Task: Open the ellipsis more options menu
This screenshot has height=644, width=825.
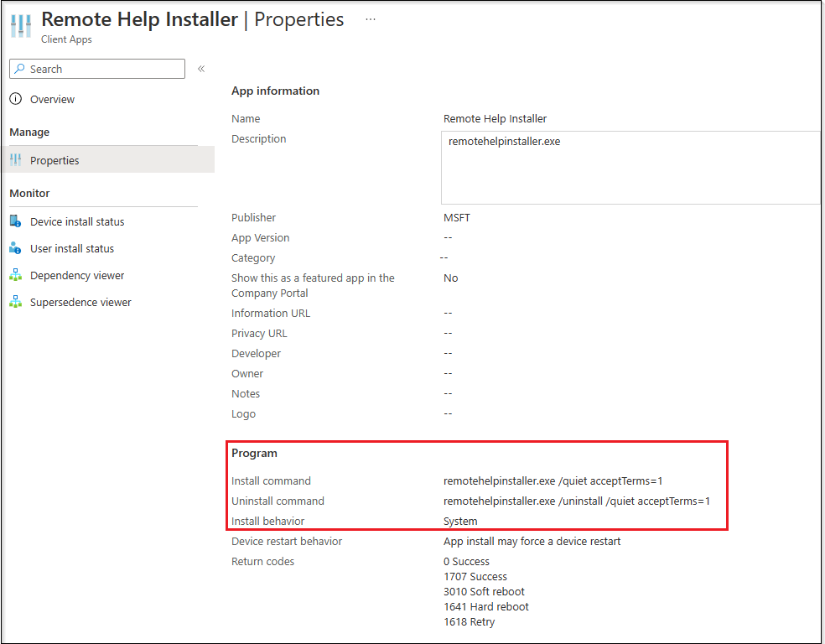Action: click(371, 19)
